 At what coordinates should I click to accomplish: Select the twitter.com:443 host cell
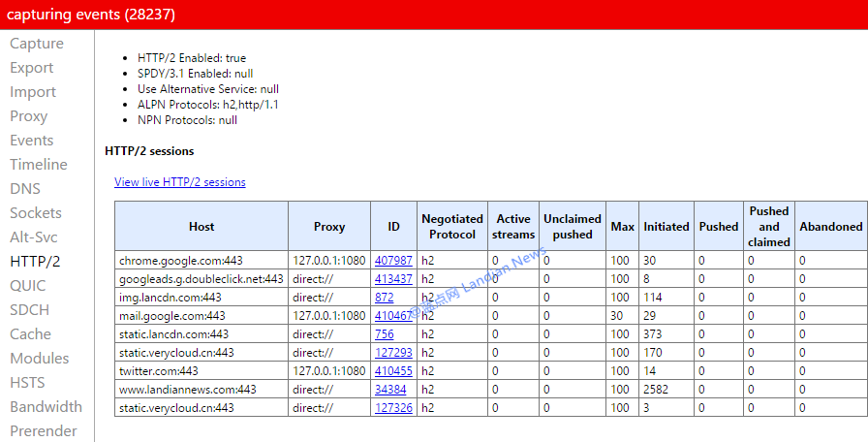tap(159, 371)
